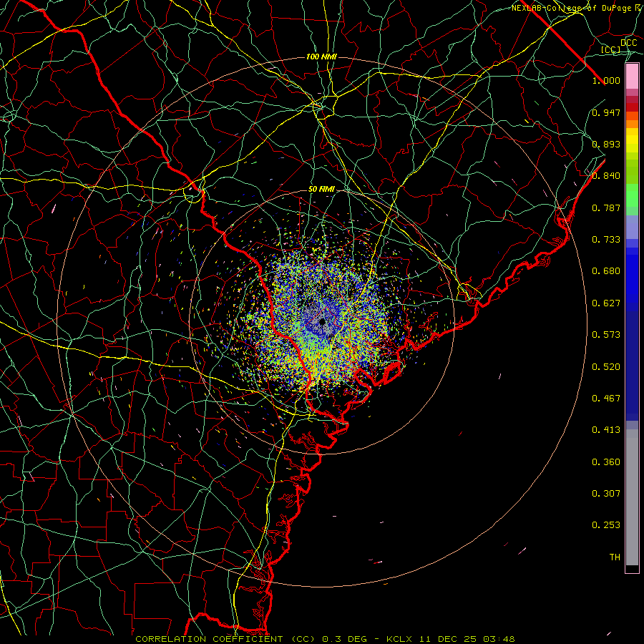Click the 0.947 scale value
The image size is (644, 644).
click(x=606, y=112)
